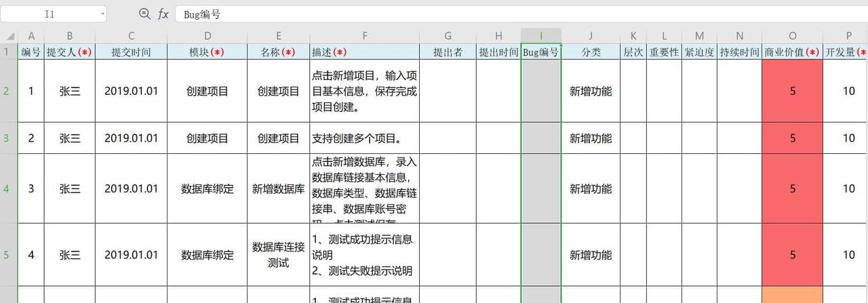The image size is (868, 303).
Task: Click the 数据库连接测试 name cell
Action: [279, 255]
